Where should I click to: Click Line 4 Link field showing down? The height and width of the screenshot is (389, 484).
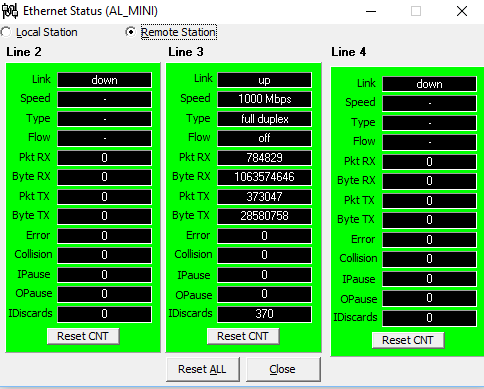point(430,84)
